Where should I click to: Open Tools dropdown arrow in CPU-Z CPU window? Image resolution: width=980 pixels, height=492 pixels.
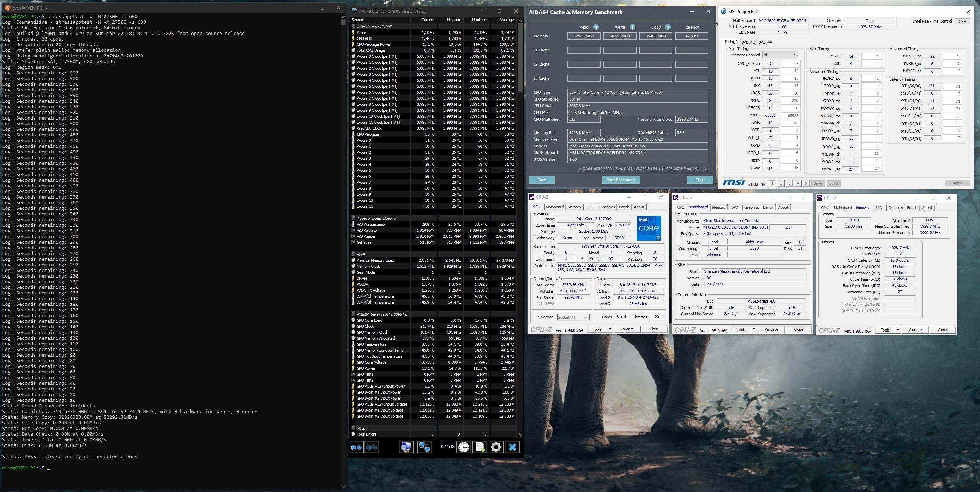point(610,329)
